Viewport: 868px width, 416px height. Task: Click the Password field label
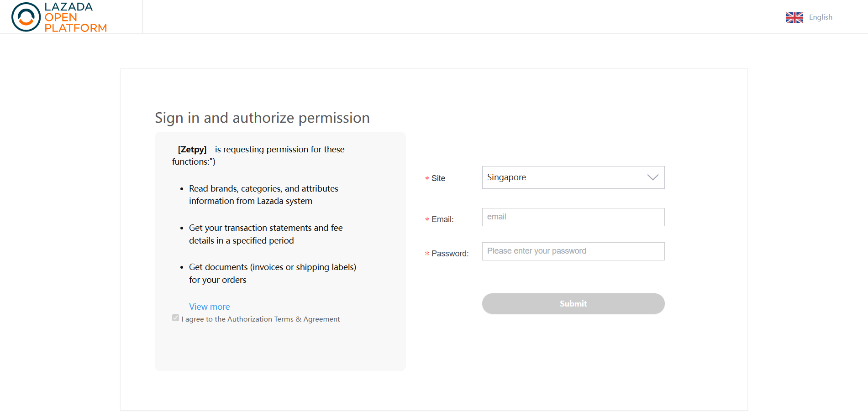[450, 254]
